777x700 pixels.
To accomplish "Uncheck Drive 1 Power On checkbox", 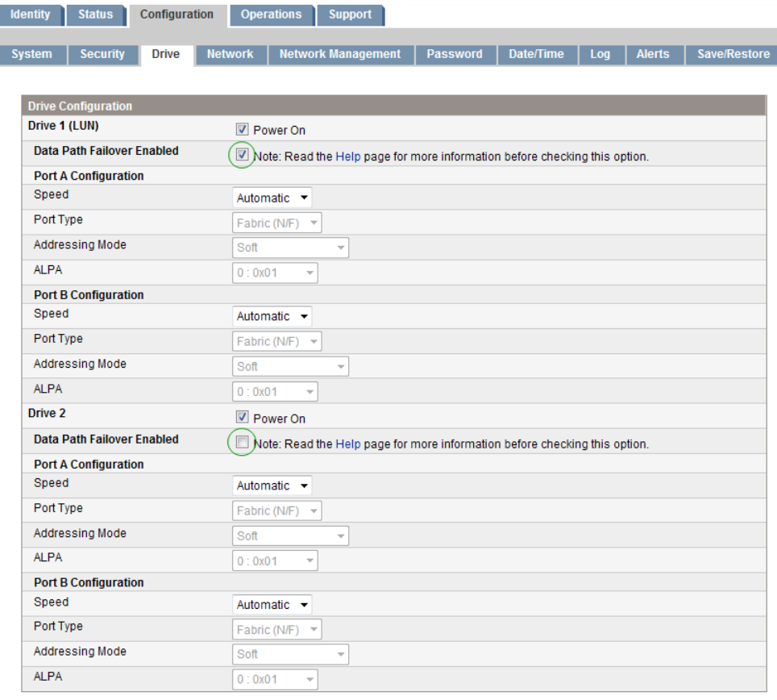I will 242,130.
